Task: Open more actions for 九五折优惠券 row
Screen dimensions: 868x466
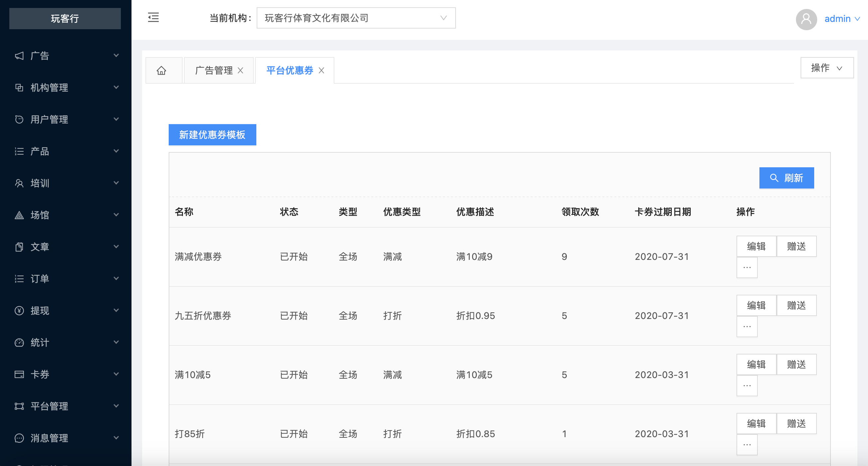Action: [747, 327]
